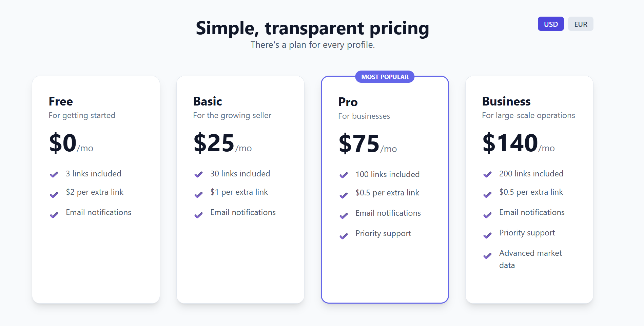
Task: Switch currency to EUR
Action: tap(581, 24)
